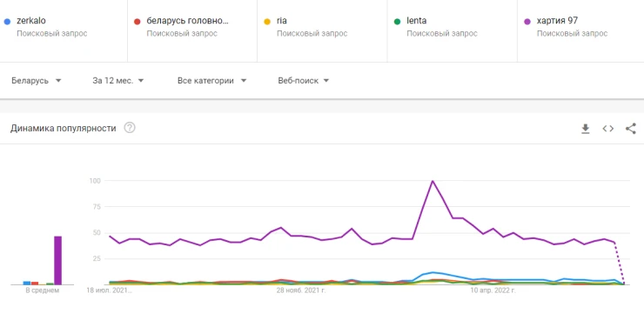Click the yellow dot beside ria

267,22
